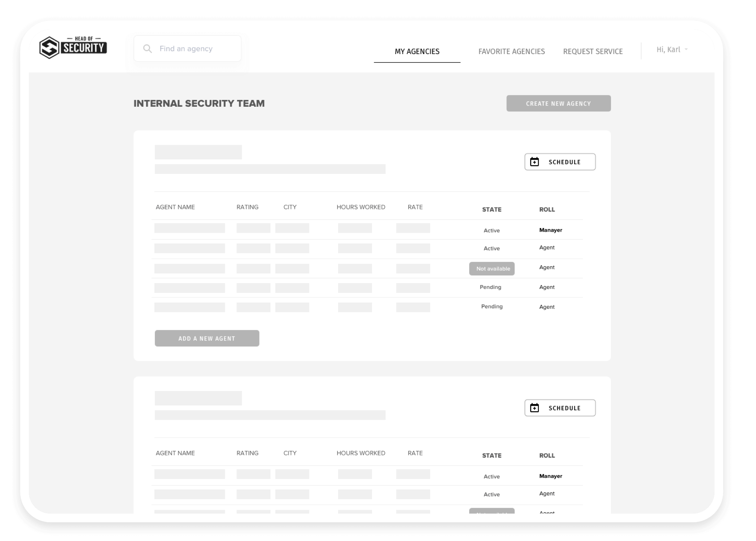Click the Create New Agency button
The width and height of the screenshot is (756, 541).
[558, 104]
